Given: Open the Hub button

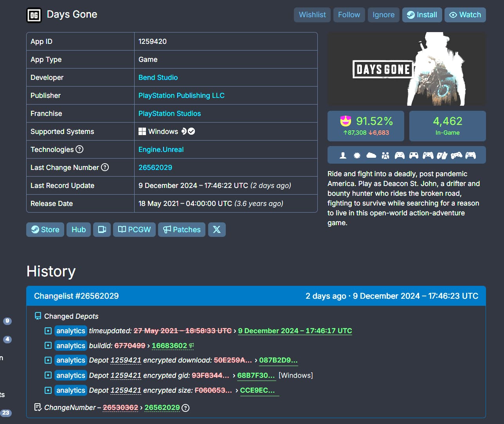Looking at the screenshot, I should coord(79,229).
